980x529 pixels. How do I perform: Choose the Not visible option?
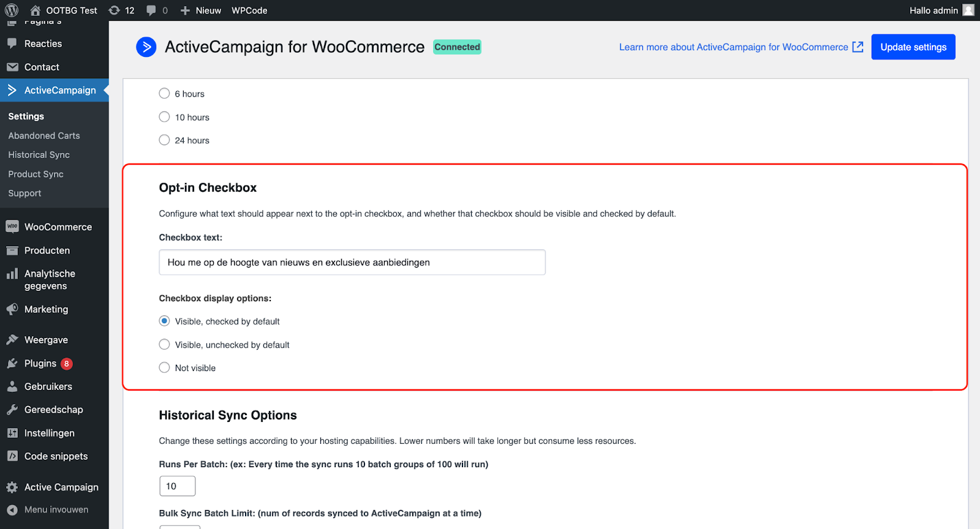click(164, 367)
